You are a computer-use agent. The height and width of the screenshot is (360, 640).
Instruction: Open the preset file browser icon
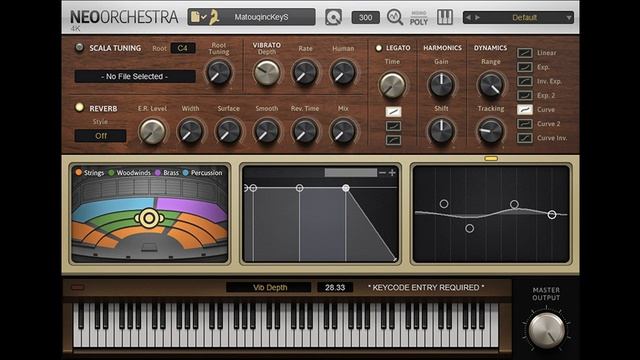pos(196,17)
